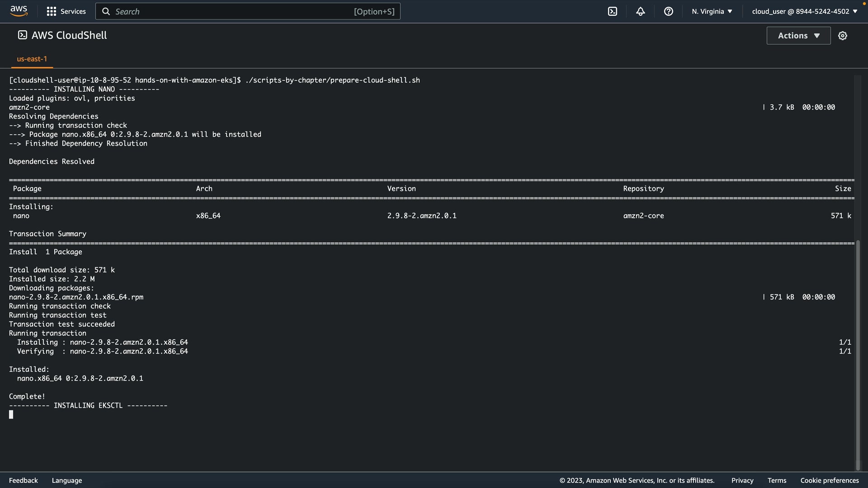Click the Services menu label
This screenshot has width=868, height=488.
[x=73, y=11]
